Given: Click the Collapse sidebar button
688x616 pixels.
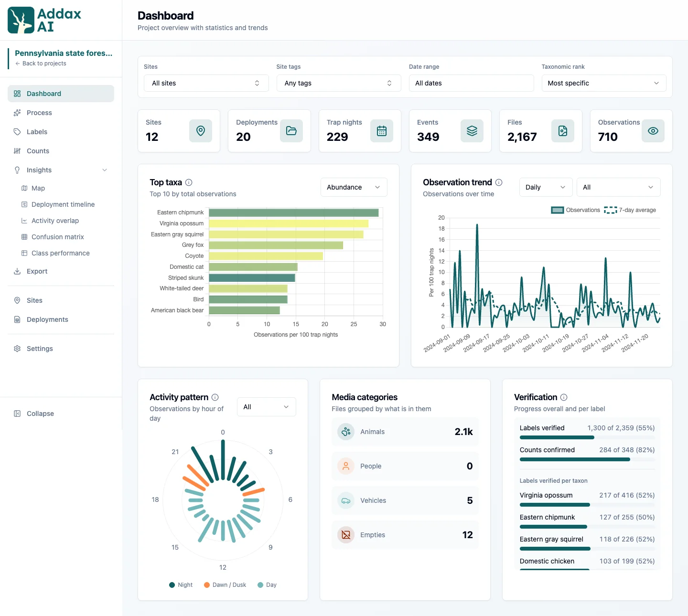Looking at the screenshot, I should click(61, 414).
